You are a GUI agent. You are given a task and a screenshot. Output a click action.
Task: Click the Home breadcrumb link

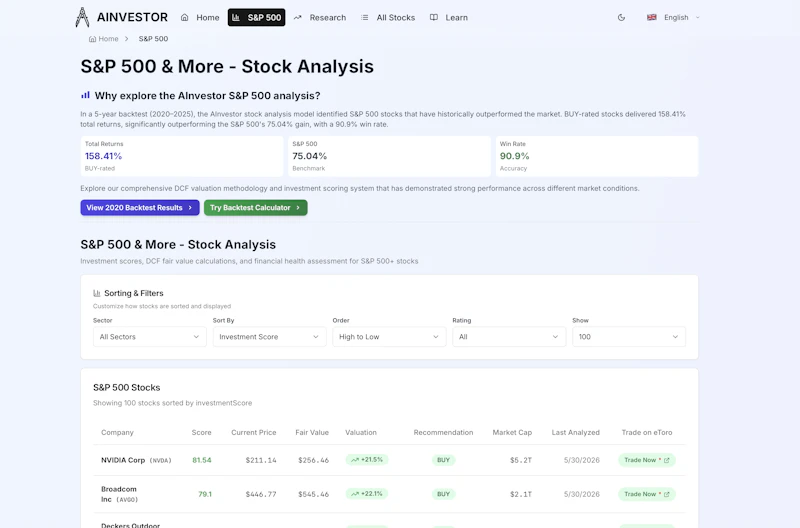(x=104, y=39)
